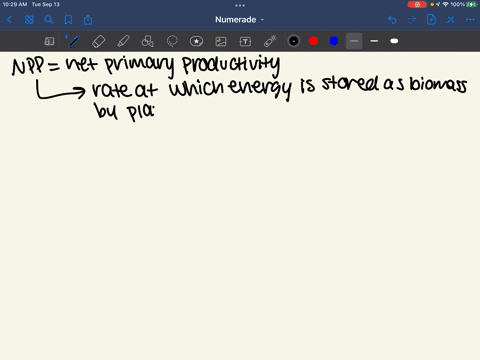The height and width of the screenshot is (360, 480).
Task: Go back with the left chevron
Action: [9, 20]
